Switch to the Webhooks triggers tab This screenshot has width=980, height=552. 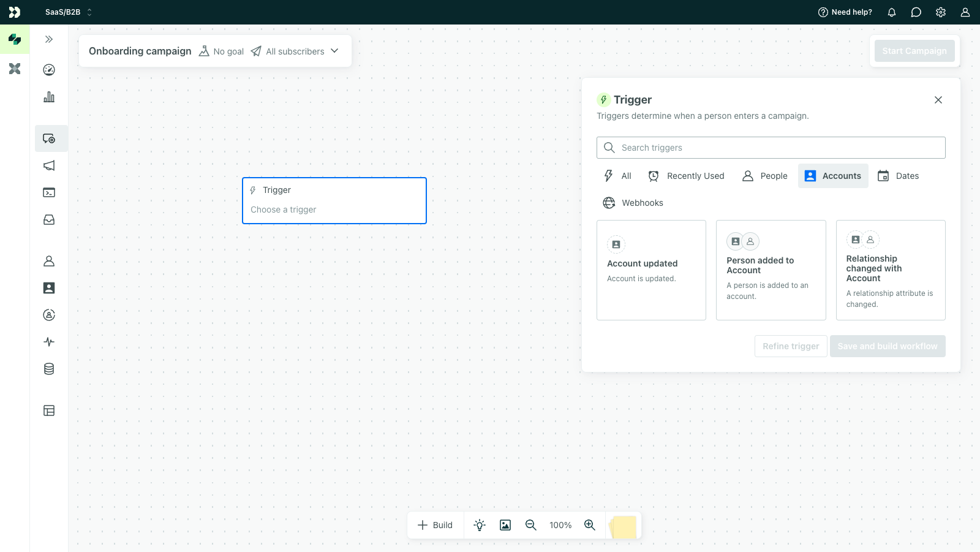[x=633, y=203]
